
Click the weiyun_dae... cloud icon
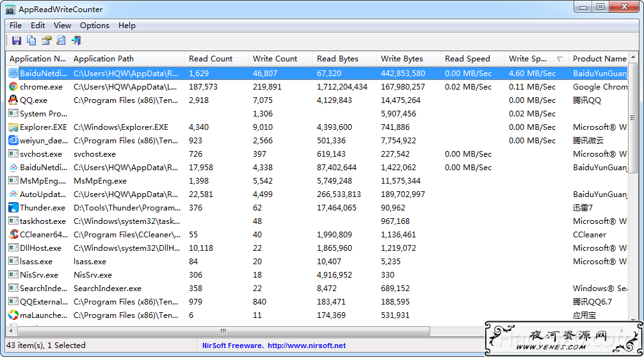(13, 140)
